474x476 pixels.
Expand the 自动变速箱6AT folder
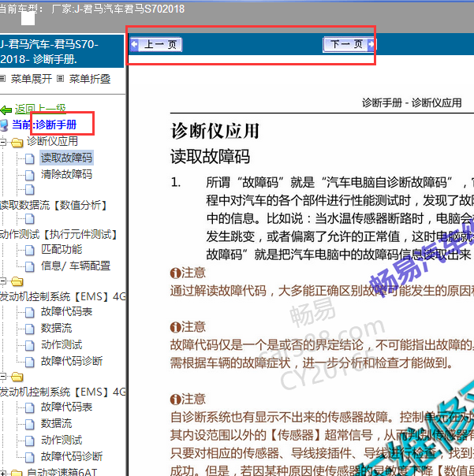[x=2, y=473]
